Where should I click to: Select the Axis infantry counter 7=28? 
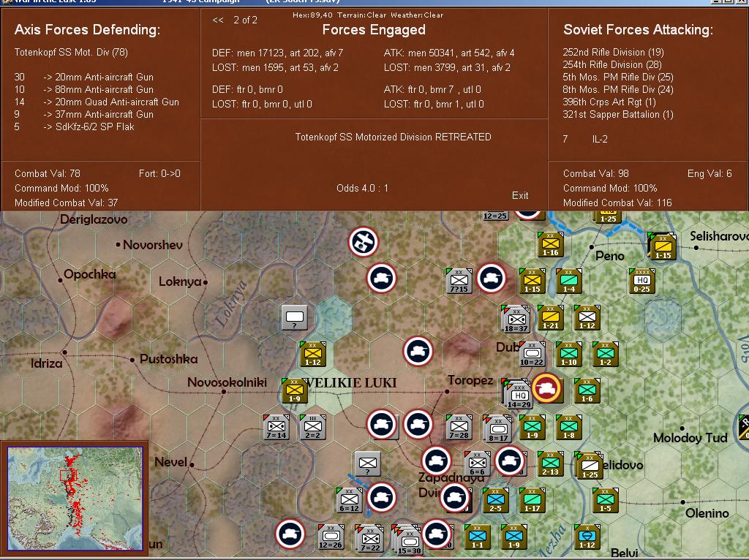pos(459,427)
